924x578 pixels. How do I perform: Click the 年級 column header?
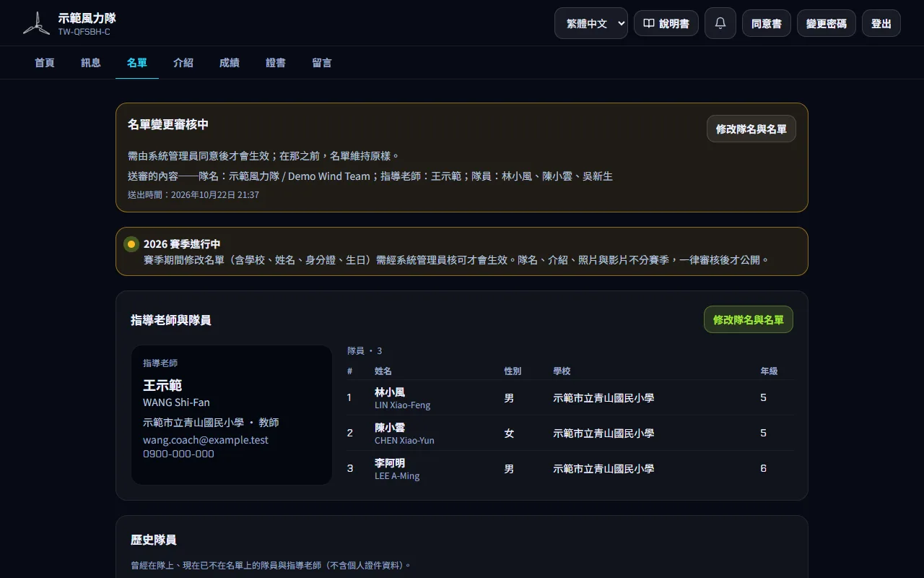tap(769, 371)
